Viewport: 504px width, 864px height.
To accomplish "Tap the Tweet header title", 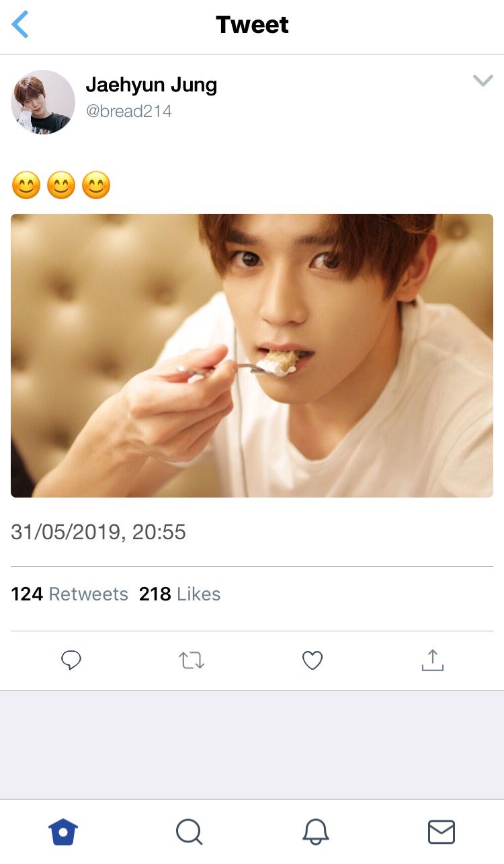I will 252,25.
